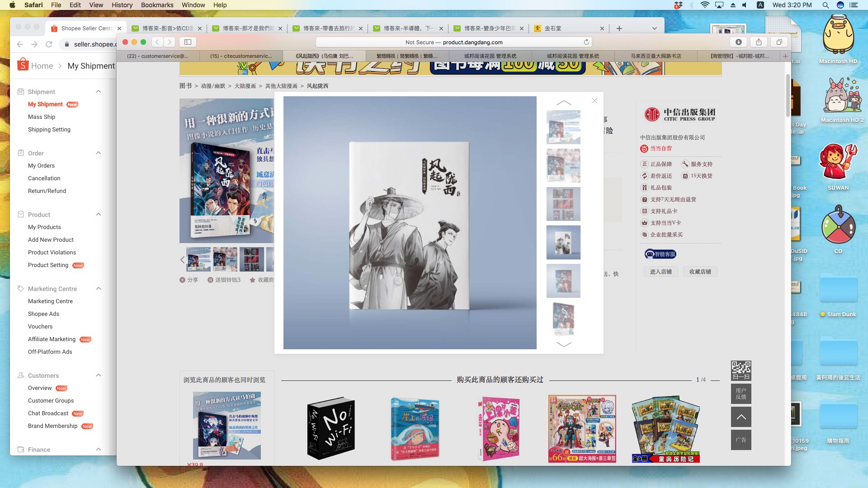This screenshot has height=488, width=868.
Task: Click the Safari page vertical scrollbar
Action: point(788,95)
